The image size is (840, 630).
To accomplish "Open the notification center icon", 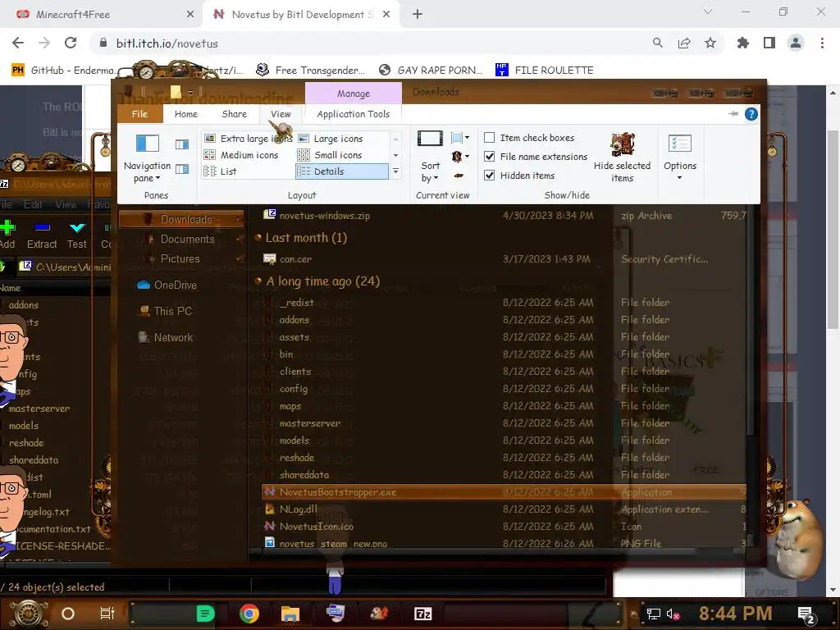I will click(x=806, y=614).
